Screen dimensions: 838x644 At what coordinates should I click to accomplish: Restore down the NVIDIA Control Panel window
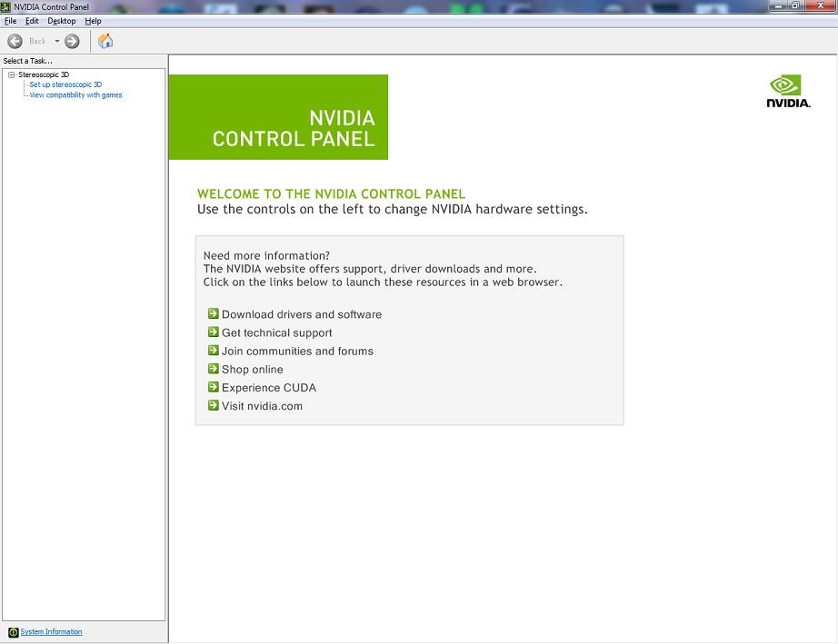coord(795,5)
